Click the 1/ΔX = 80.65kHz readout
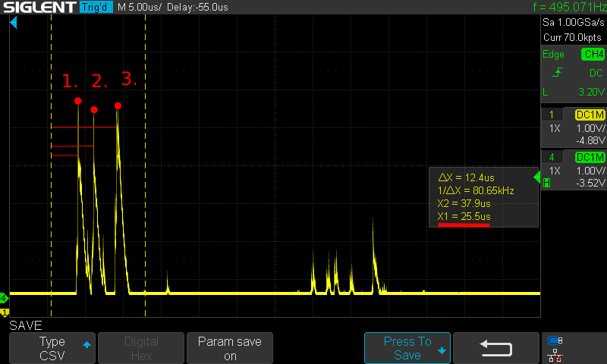Viewport: 607px width, 364px height. (476, 190)
